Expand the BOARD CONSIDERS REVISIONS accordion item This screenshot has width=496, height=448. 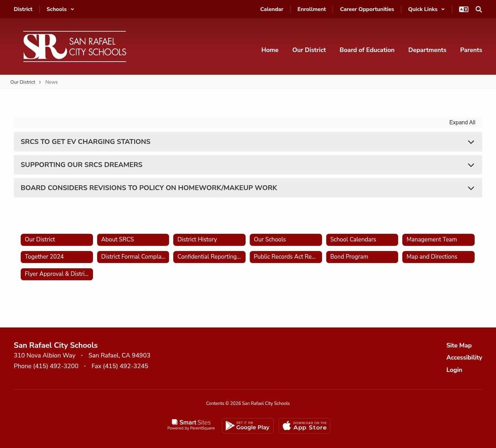[x=148, y=188]
